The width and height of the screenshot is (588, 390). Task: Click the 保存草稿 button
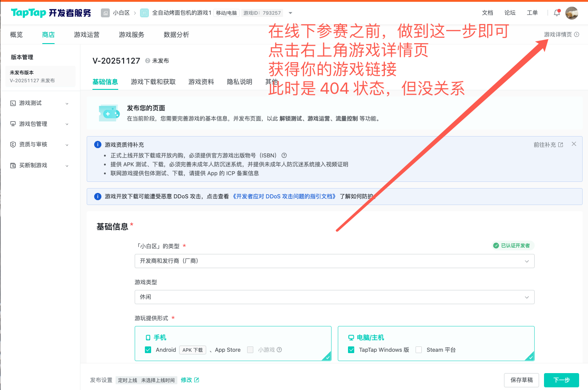click(x=522, y=380)
